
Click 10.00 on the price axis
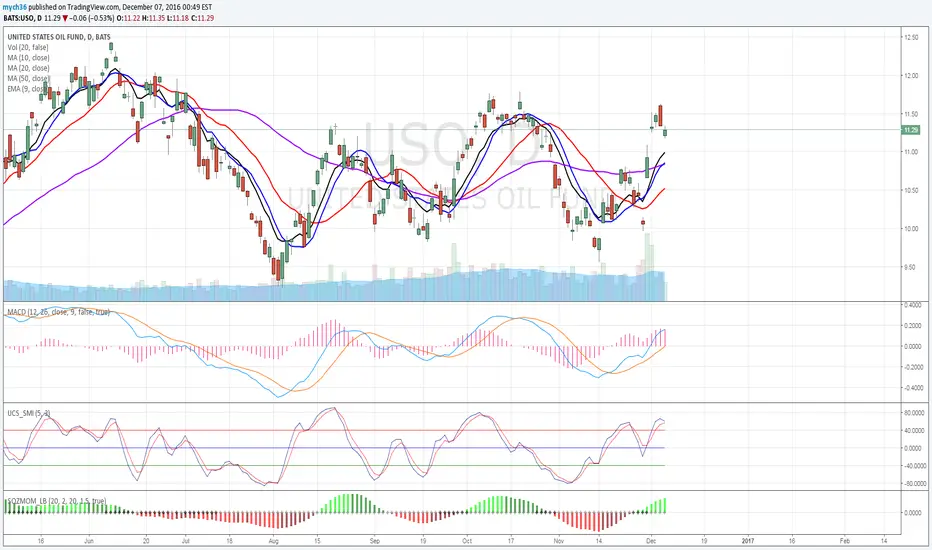tap(911, 229)
